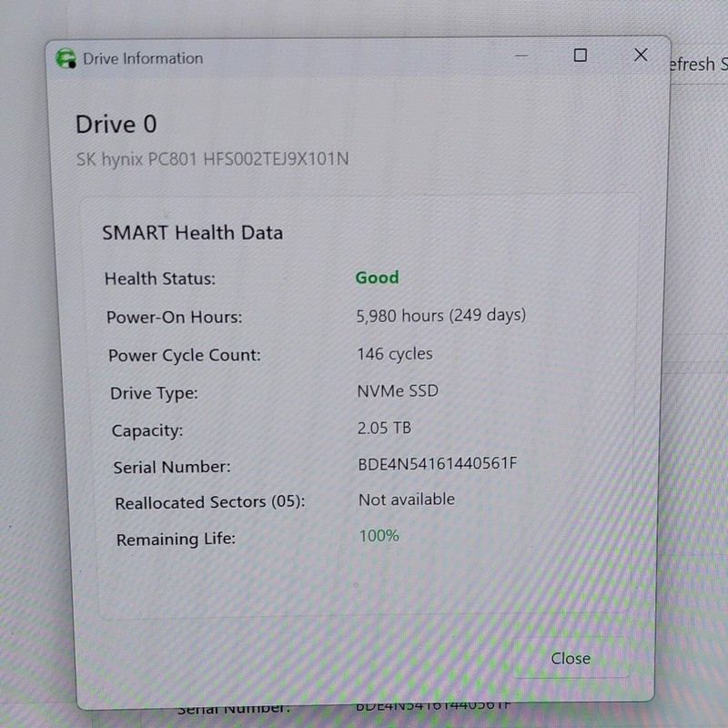728x728 pixels.
Task: Click the Close button in the Drive Information dialog
Action: pyautogui.click(x=571, y=658)
